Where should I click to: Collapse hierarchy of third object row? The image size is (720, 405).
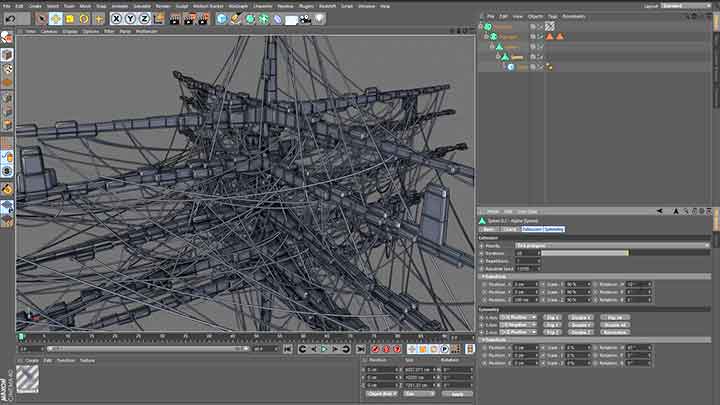coord(492,46)
